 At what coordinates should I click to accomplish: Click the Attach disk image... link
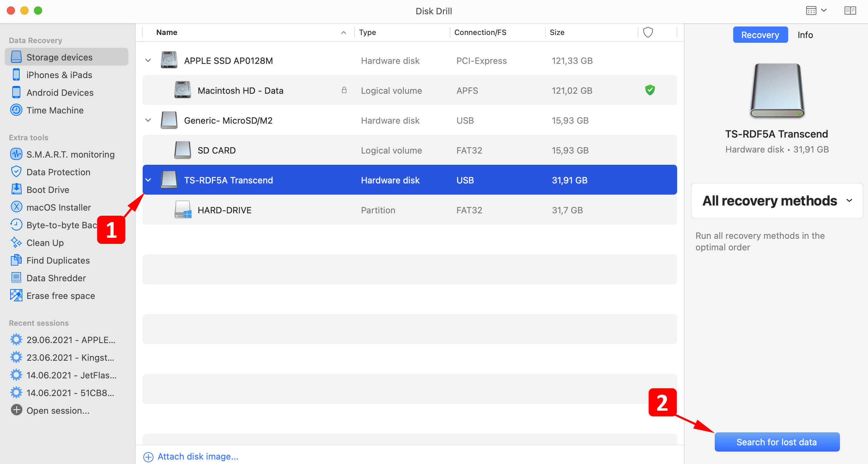(198, 457)
